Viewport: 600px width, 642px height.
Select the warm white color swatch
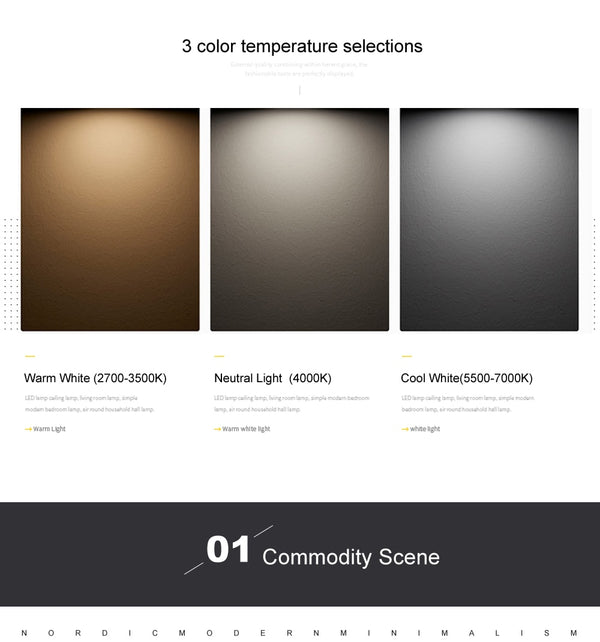[110, 219]
